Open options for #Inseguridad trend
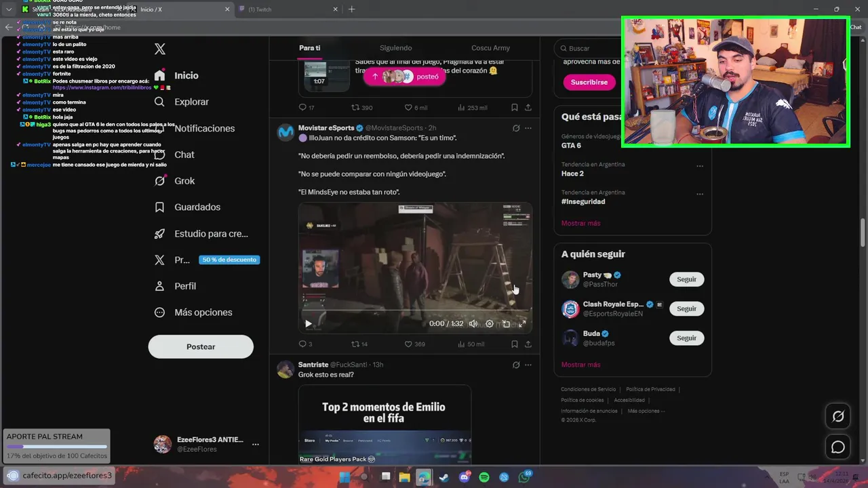868x488 pixels. coord(700,194)
